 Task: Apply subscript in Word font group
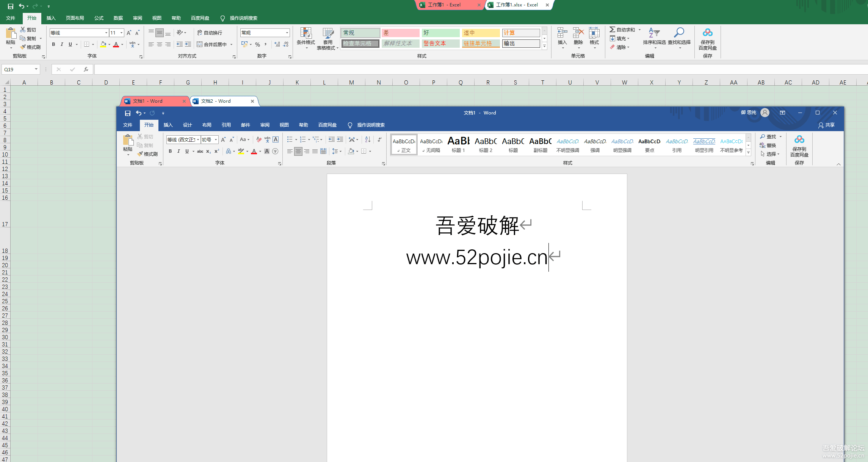pos(208,151)
